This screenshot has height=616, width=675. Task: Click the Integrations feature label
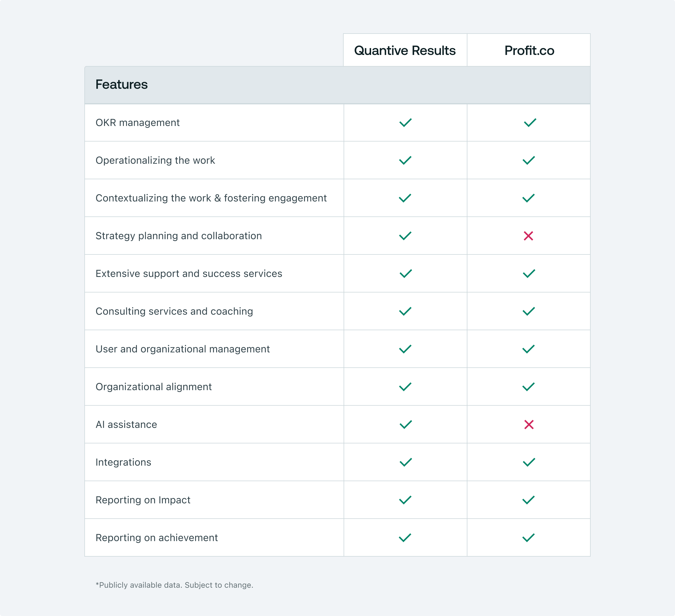point(123,462)
